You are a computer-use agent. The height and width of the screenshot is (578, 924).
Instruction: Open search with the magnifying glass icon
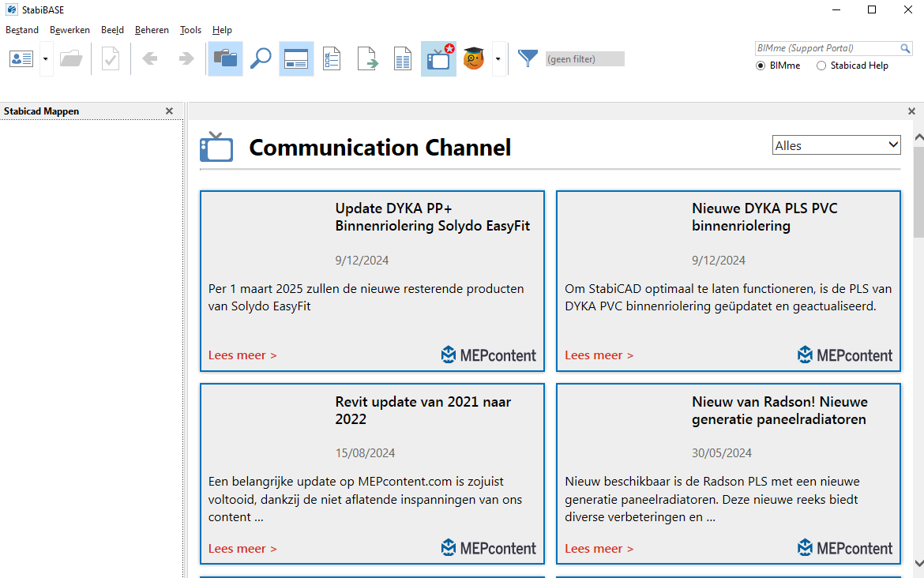pyautogui.click(x=261, y=59)
